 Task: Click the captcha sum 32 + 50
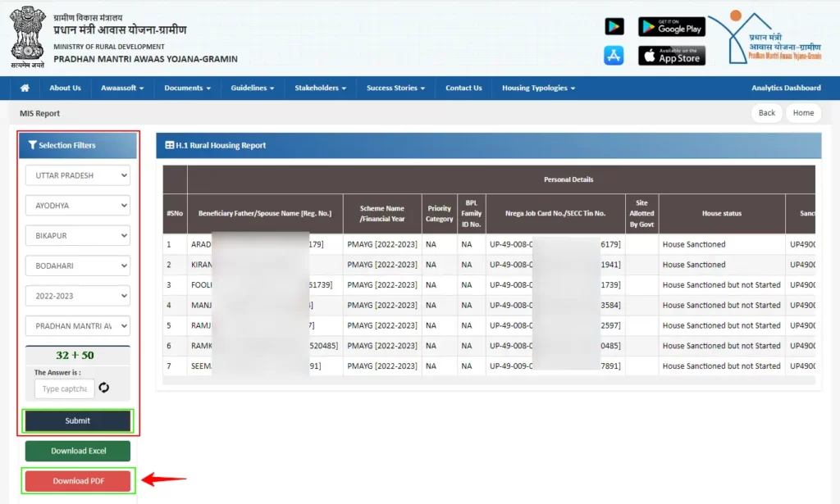pos(75,356)
